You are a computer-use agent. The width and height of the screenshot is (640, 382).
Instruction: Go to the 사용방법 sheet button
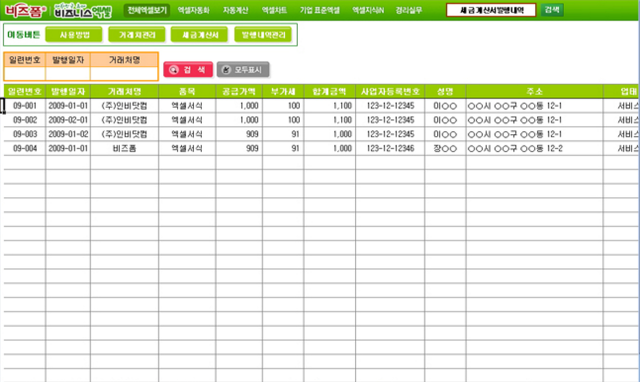click(x=74, y=35)
